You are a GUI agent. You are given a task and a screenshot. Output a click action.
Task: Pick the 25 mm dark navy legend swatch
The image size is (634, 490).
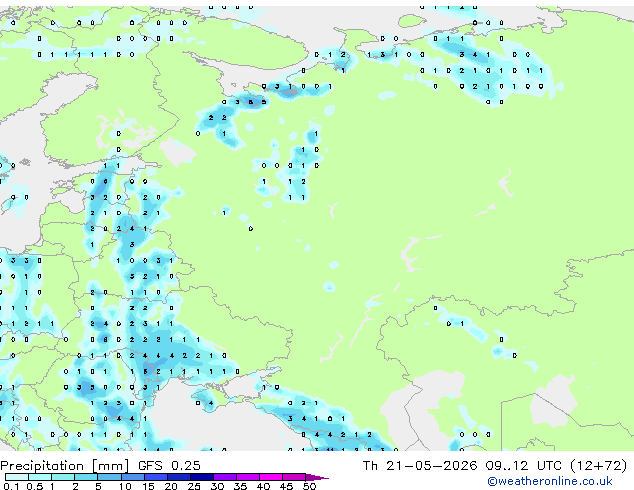point(202,477)
